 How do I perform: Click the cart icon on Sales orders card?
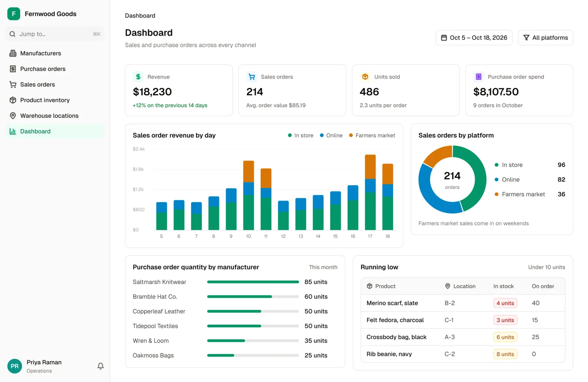point(252,77)
